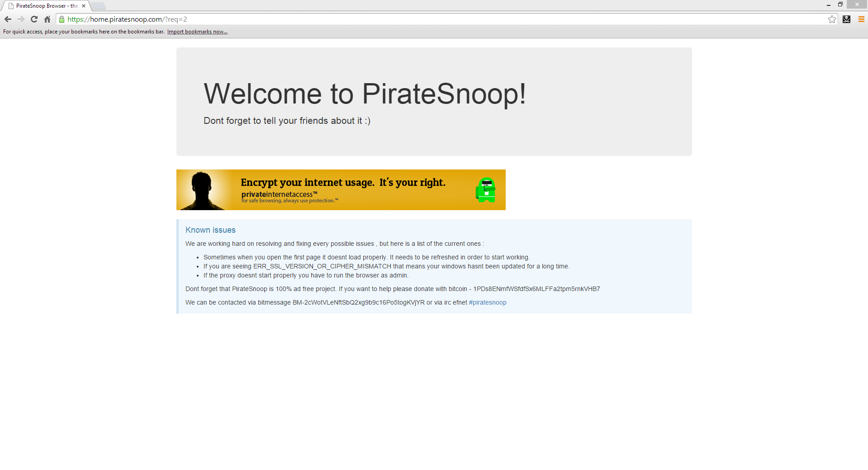The image size is (868, 470).
Task: Select the PirateSnoop Browser tab
Action: (x=46, y=6)
